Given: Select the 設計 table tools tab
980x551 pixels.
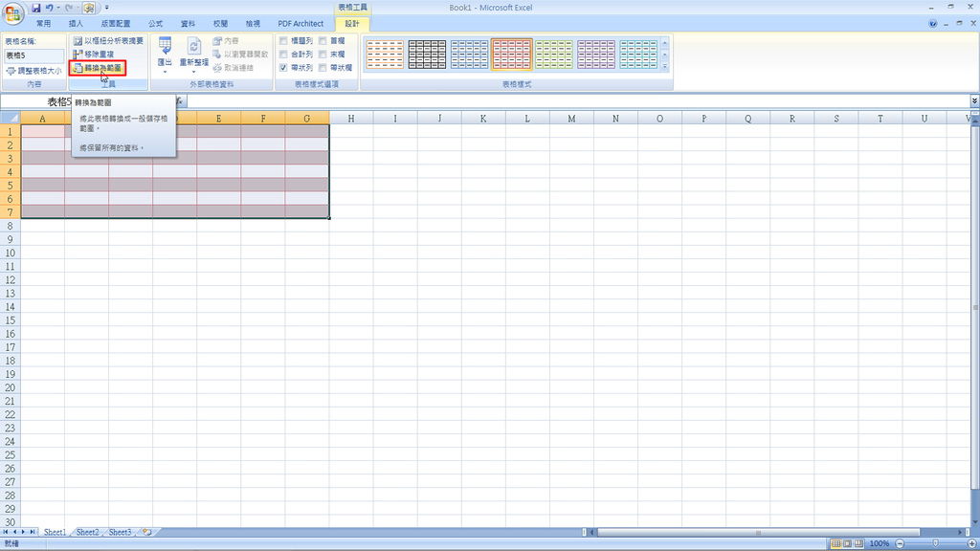Looking at the screenshot, I should coord(352,24).
